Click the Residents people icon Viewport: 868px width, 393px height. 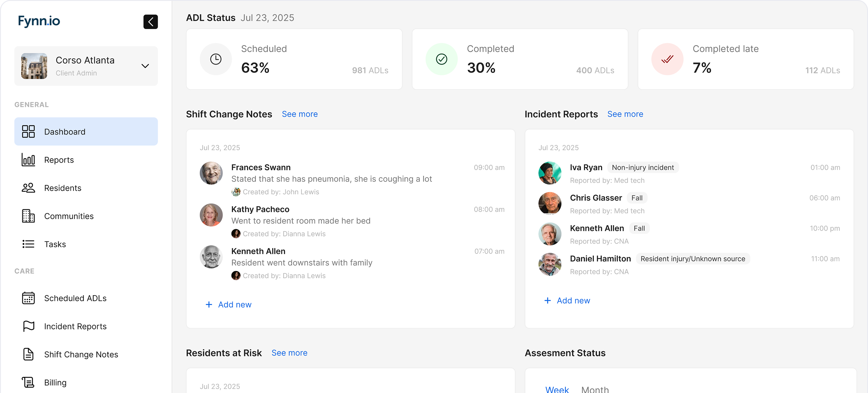click(28, 188)
